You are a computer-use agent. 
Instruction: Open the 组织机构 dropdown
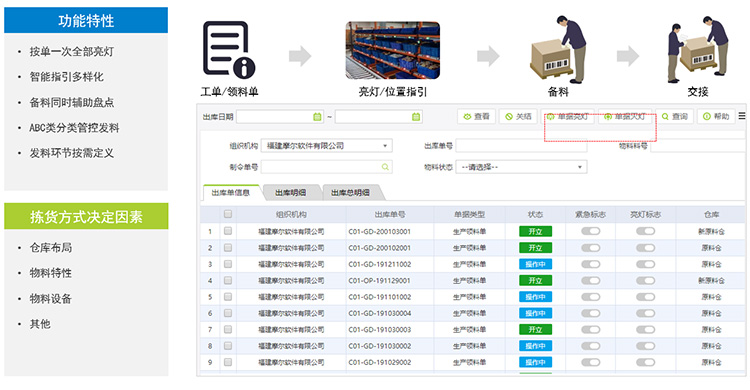coord(327,145)
